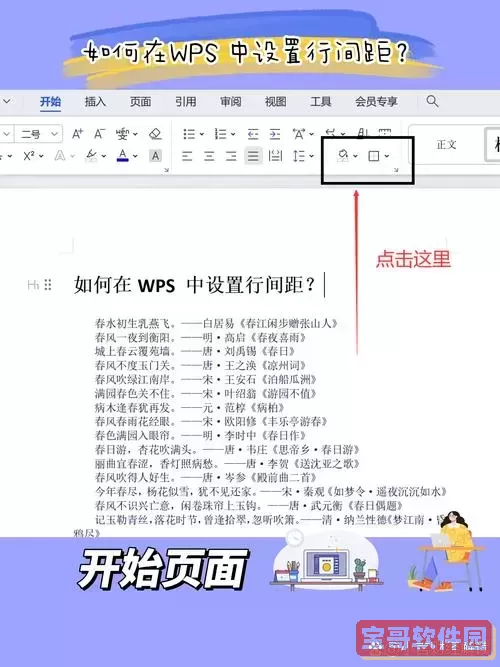Apply superscript X² formatting
This screenshot has width=500, height=667.
coord(29,156)
